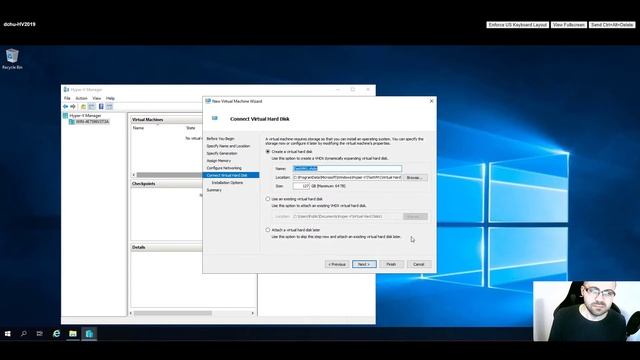Open the Recycle Bin desktop icon

pyautogui.click(x=12, y=59)
